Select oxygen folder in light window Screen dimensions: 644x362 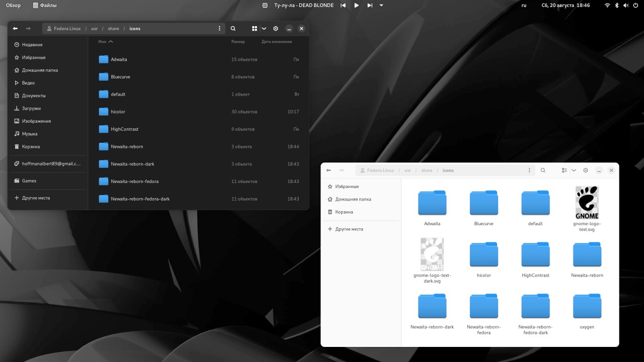point(587,311)
